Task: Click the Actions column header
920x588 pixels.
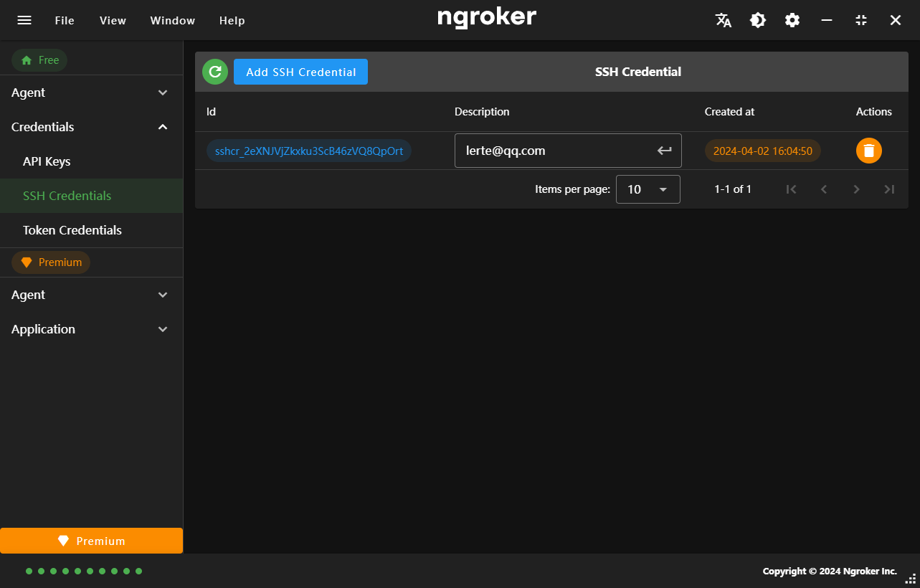Action: (x=873, y=112)
